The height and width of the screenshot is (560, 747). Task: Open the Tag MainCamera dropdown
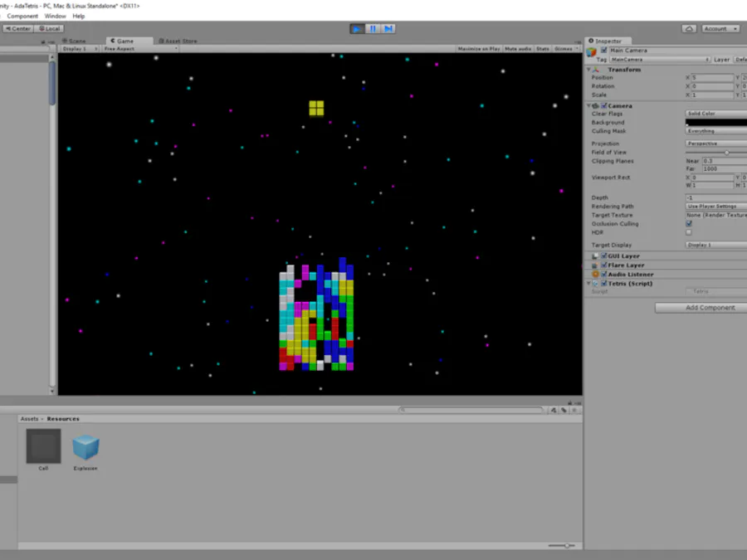pos(659,60)
